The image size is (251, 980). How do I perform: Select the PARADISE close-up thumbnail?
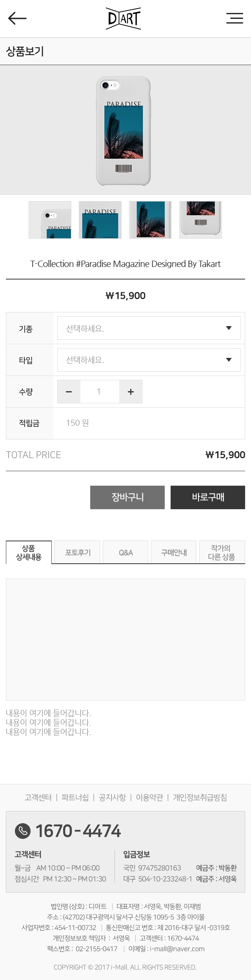(100, 220)
